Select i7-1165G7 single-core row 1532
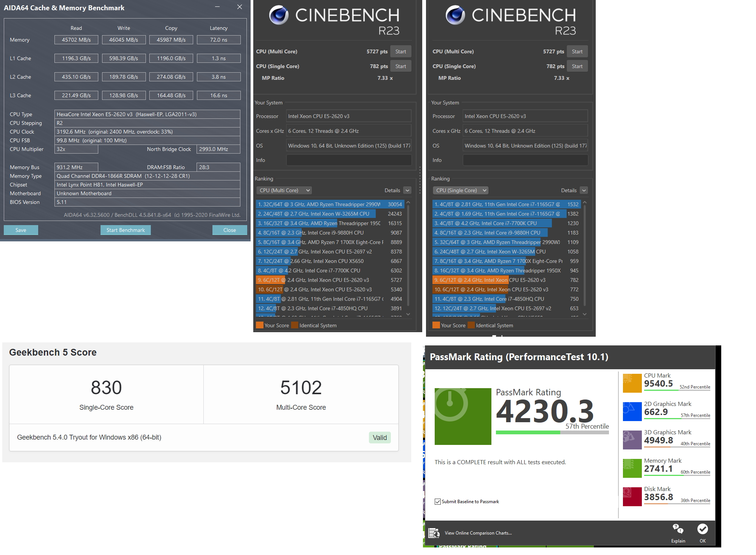The image size is (756, 555). tap(507, 204)
